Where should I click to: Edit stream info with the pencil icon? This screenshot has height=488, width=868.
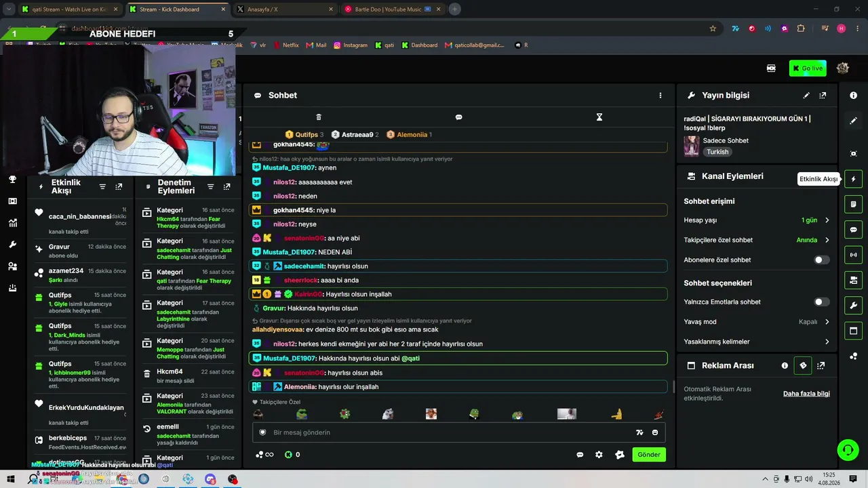click(x=806, y=96)
